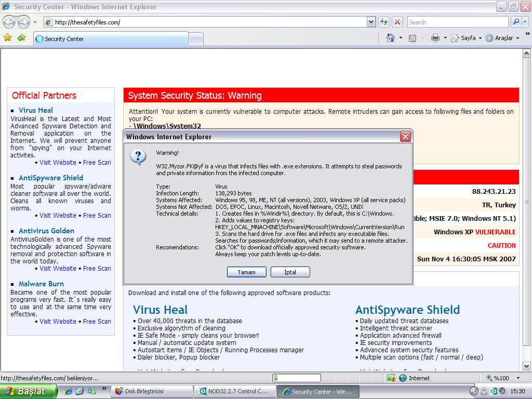Viewport: 532px width, 399px height.
Task: Close the Windows Internet Explorer warning dialog
Action: tap(405, 137)
